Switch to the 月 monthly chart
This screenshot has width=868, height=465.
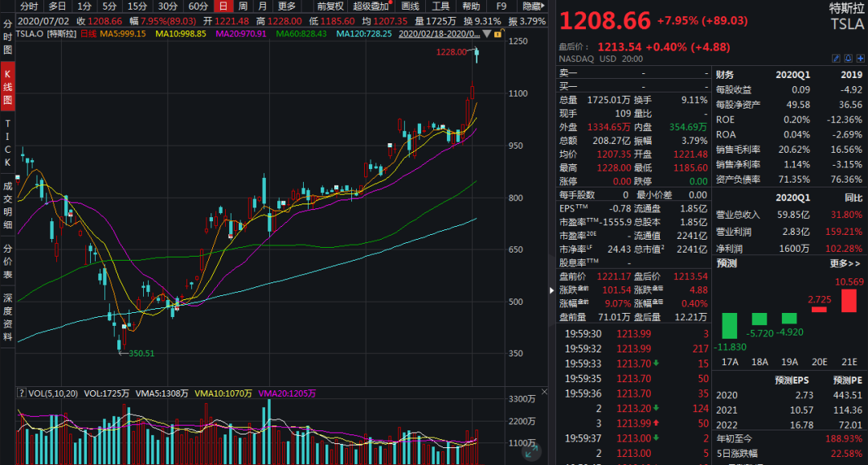coord(262,6)
